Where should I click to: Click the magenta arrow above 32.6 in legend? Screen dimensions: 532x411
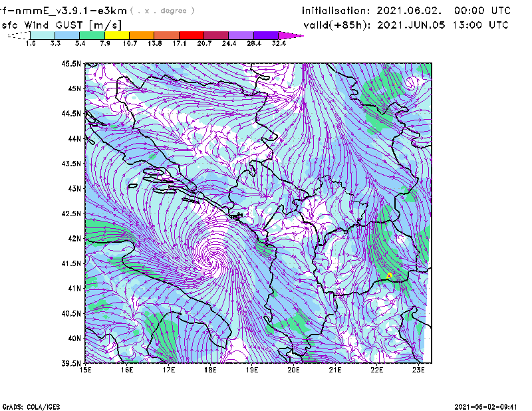(x=291, y=35)
